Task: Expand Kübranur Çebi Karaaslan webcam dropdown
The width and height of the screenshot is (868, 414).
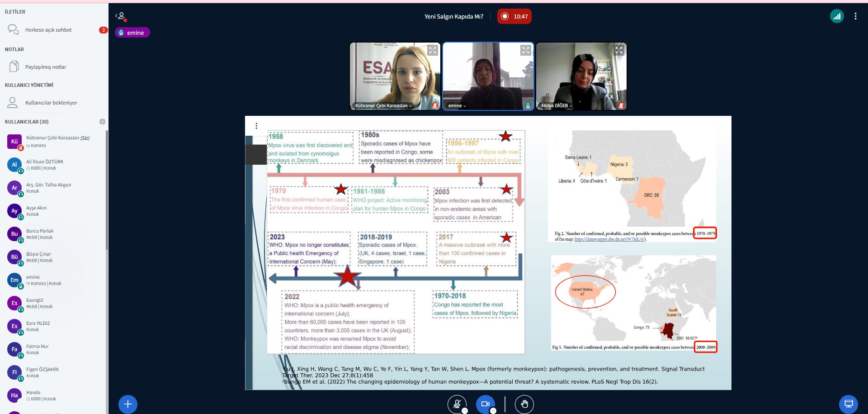Action: (x=383, y=106)
